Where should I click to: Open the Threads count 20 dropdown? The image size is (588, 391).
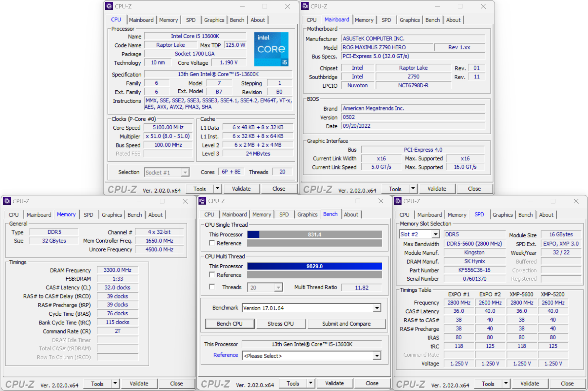278,287
